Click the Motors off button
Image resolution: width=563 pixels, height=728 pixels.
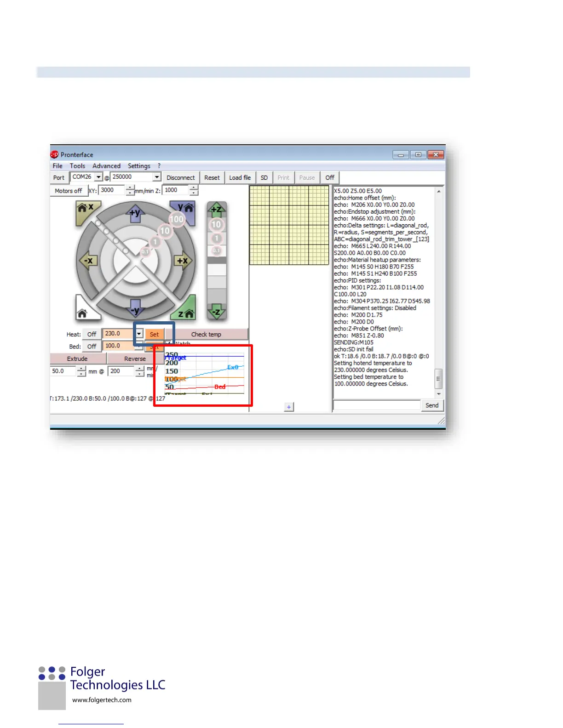click(68, 191)
